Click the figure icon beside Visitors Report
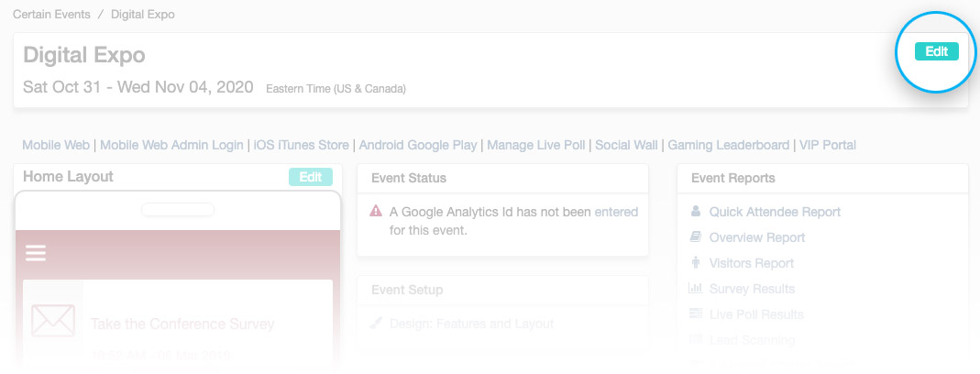Screen dimensions: 980x374 (696, 263)
